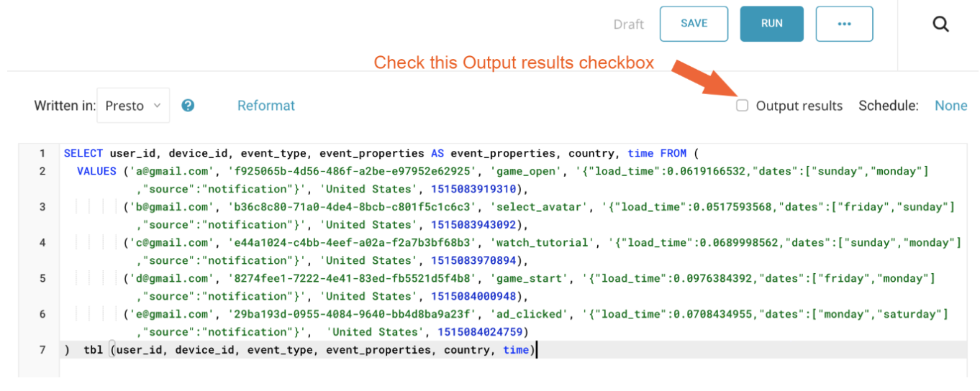Select line number 7 in the gutter
Image resolution: width=980 pixels, height=391 pixels.
coord(42,350)
